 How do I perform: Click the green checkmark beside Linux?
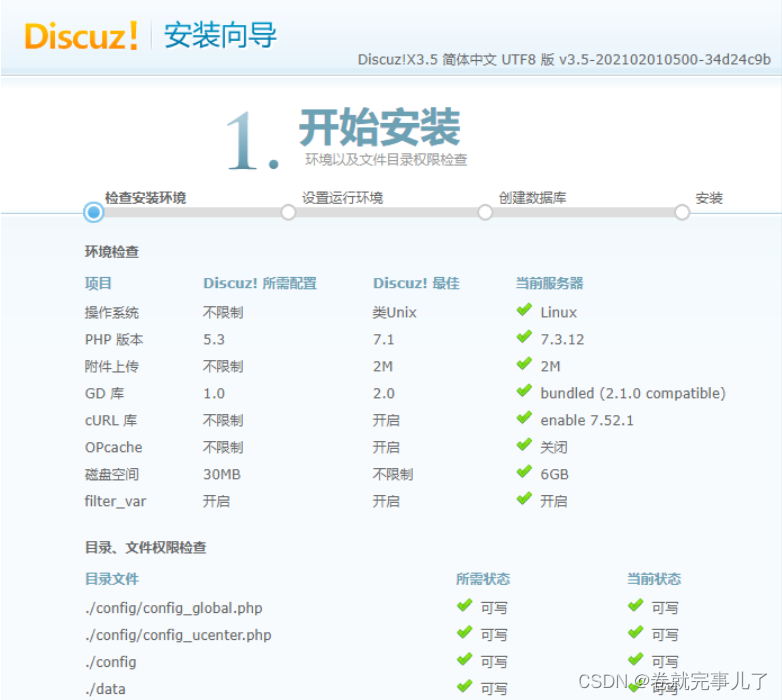pyautogui.click(x=524, y=310)
